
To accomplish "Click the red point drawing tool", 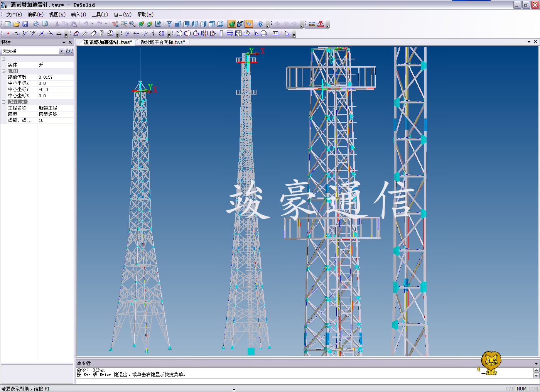I will point(8,34).
